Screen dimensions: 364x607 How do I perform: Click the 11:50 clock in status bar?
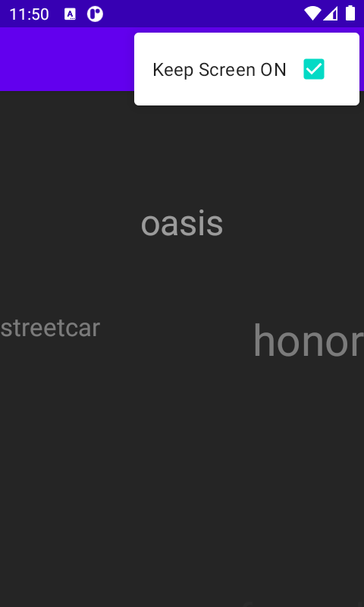(29, 14)
